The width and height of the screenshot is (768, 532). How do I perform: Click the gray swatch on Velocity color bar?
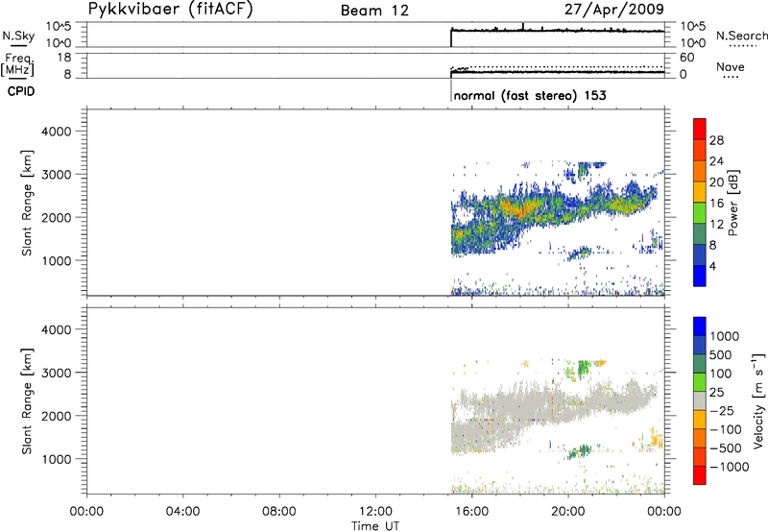pyautogui.click(x=700, y=400)
